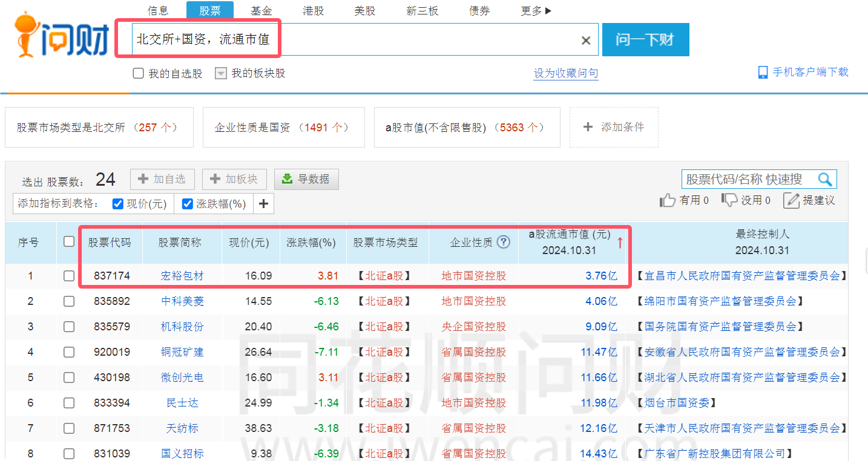Open the 基金 tab
This screenshot has width=868, height=461.
[261, 11]
